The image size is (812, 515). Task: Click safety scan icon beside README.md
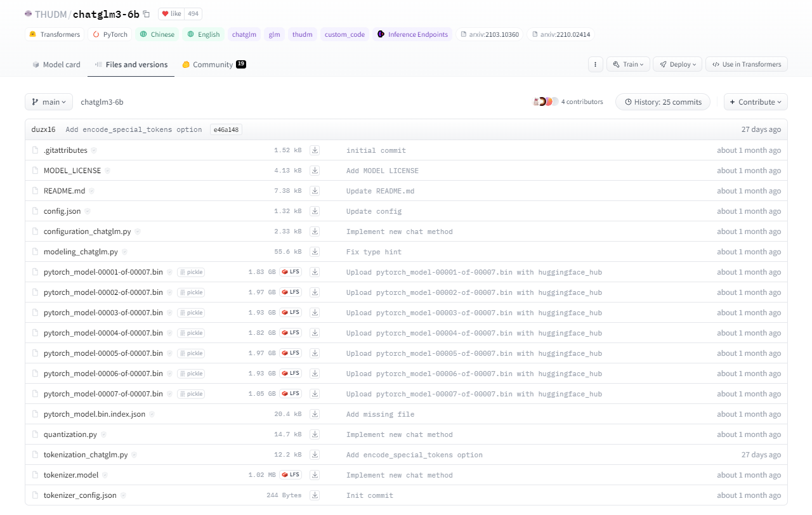coord(91,191)
